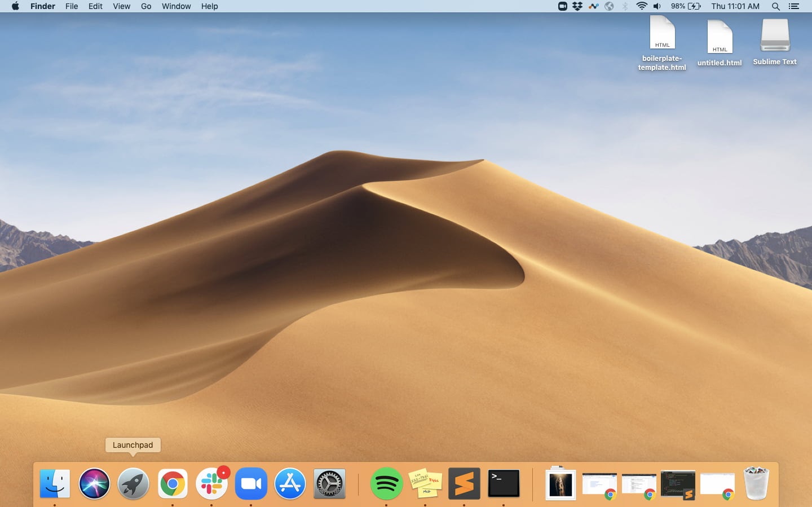Open the Window menu in the menu bar
812x507 pixels.
coord(176,6)
